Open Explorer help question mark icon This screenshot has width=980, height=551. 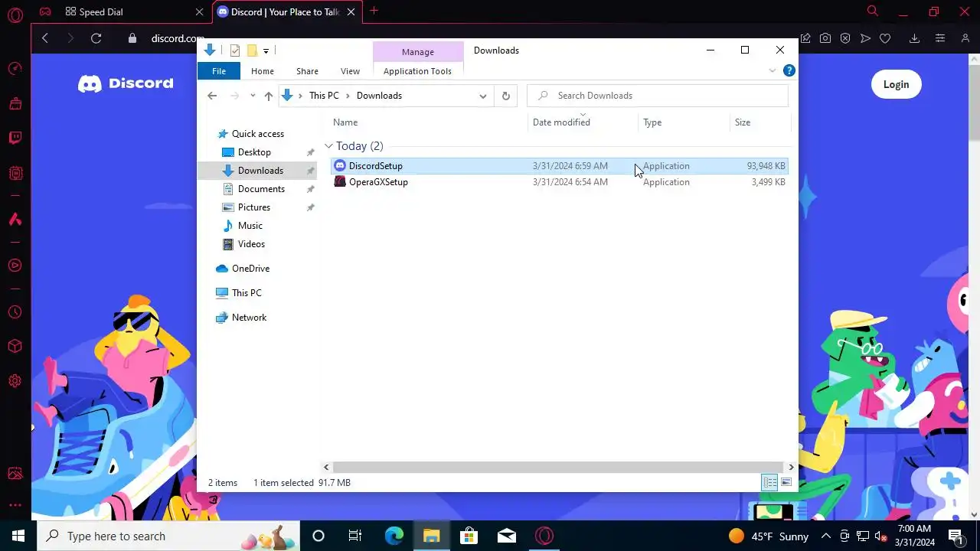coord(789,70)
